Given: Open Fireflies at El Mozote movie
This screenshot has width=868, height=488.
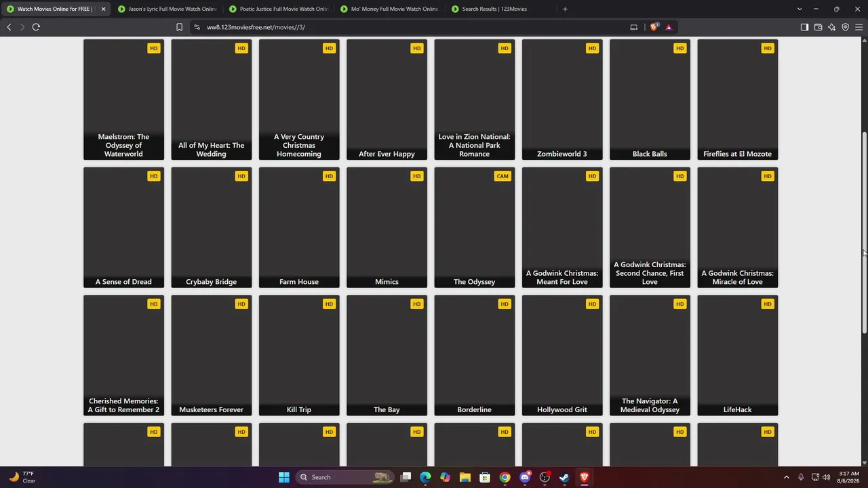Looking at the screenshot, I should click(738, 100).
